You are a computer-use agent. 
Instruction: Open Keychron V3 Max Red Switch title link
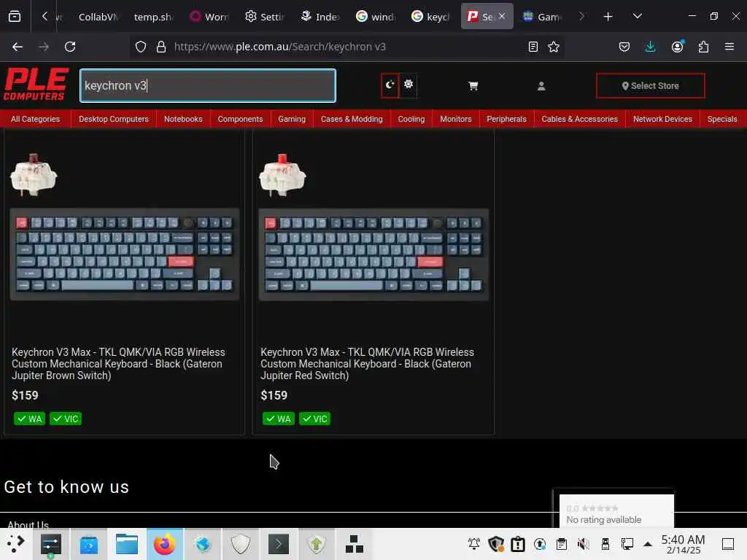367,364
